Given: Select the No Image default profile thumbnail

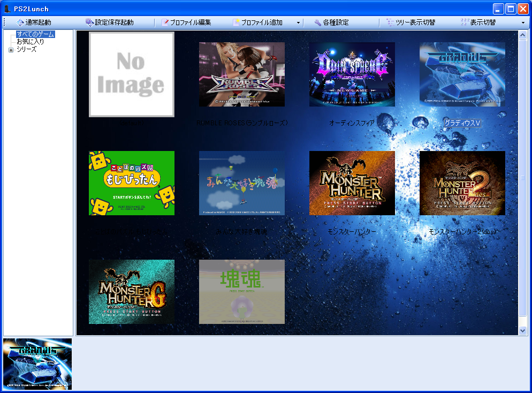Looking at the screenshot, I should pos(132,74).
